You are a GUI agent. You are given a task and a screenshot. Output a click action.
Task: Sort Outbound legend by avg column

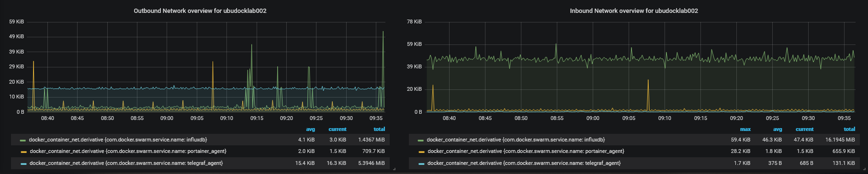(x=310, y=129)
